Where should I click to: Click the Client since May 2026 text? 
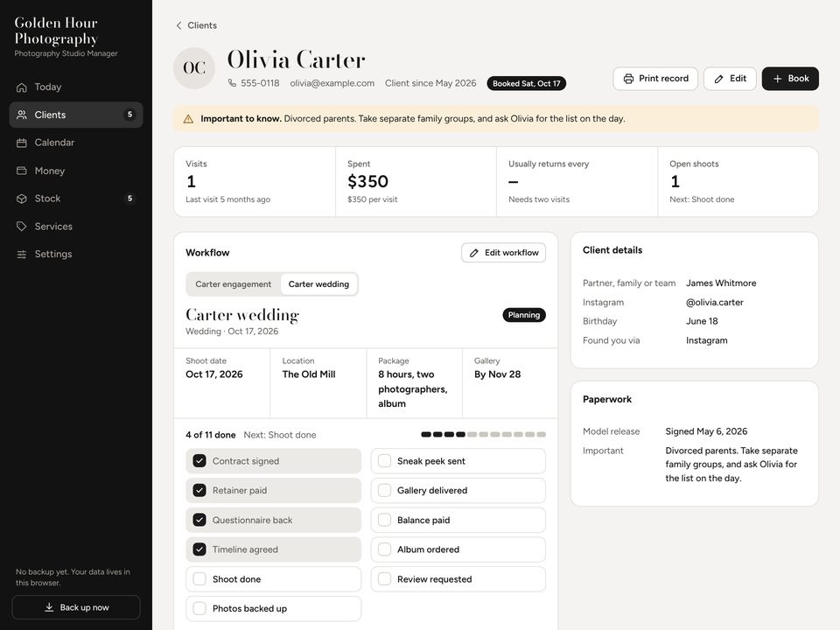[x=430, y=83]
